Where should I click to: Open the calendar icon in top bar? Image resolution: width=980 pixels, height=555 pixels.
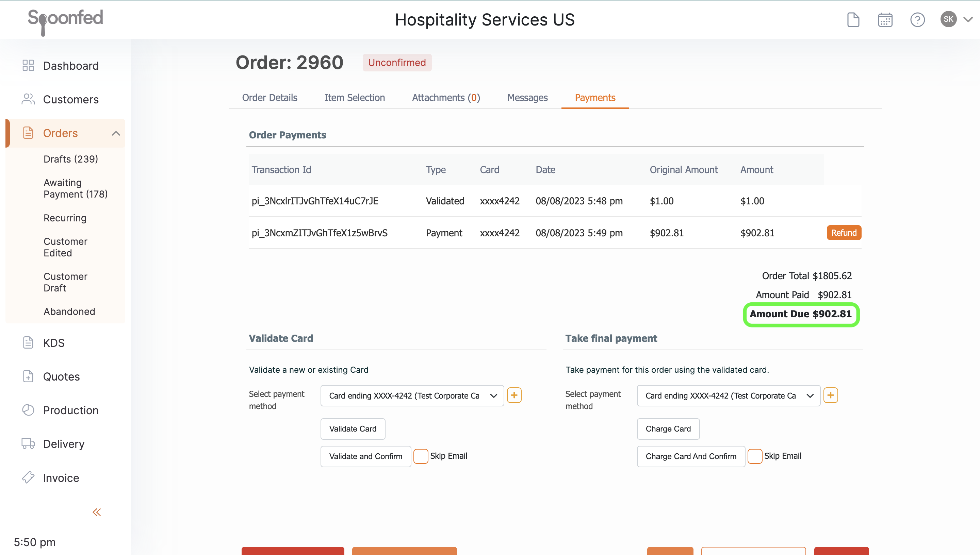pos(885,20)
